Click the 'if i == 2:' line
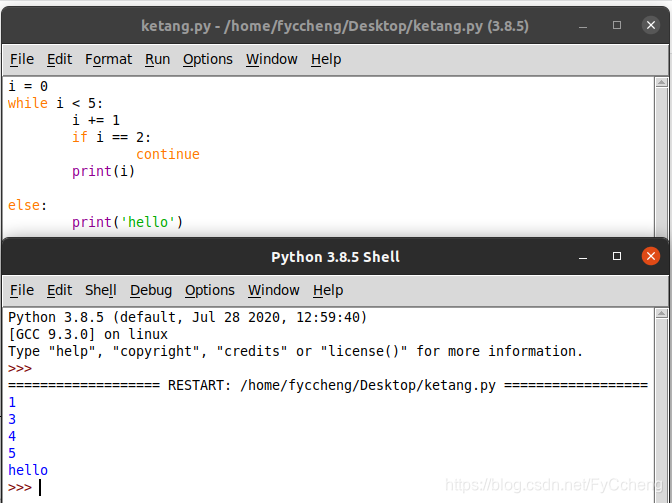Image resolution: width=672 pixels, height=503 pixels. [111, 137]
